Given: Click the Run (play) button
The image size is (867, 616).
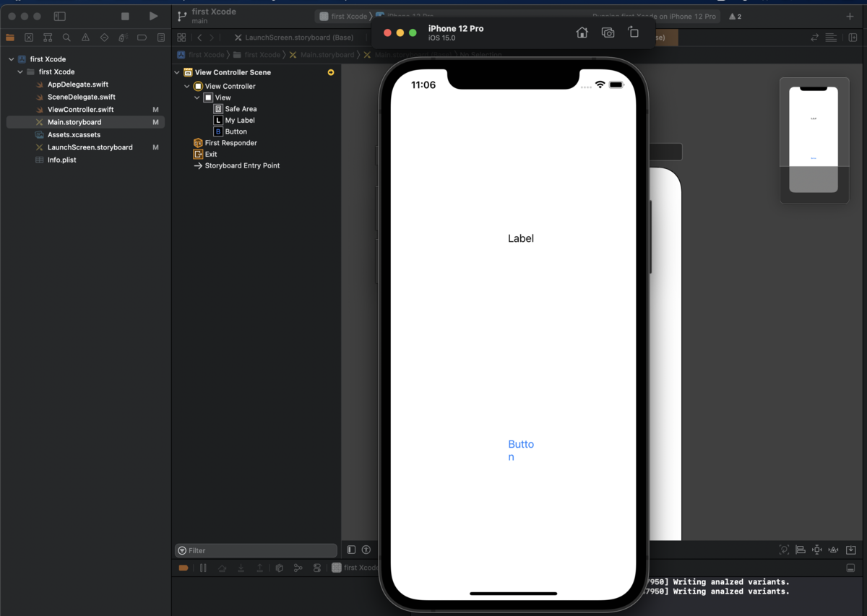Looking at the screenshot, I should (x=153, y=16).
